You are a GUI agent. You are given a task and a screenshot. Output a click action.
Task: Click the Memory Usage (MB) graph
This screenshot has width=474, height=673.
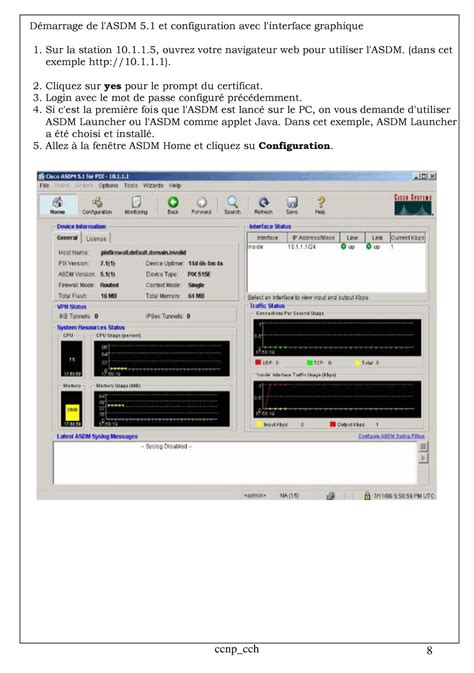point(162,409)
